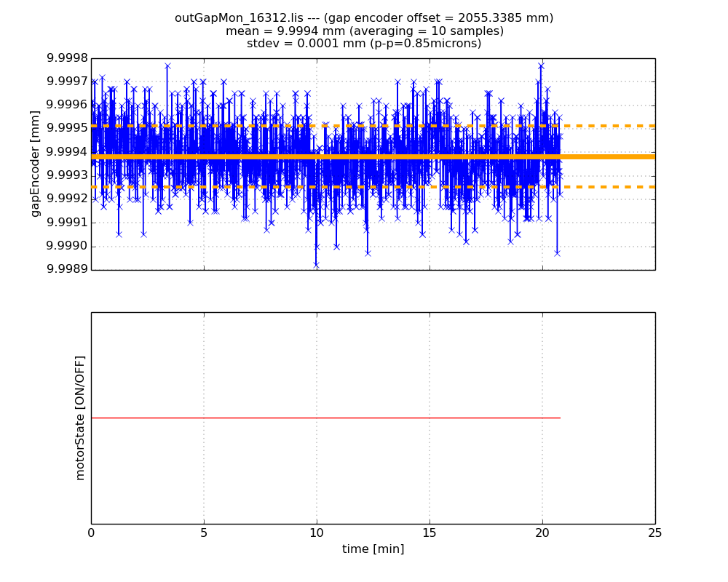Click the 9.9994 y-axis tick label

click(x=67, y=152)
